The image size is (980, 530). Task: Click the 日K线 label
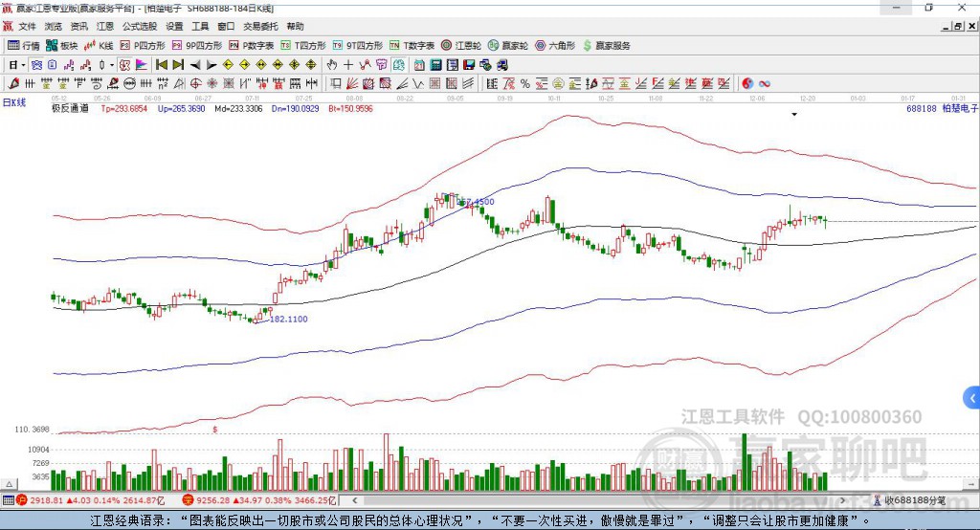(x=14, y=102)
